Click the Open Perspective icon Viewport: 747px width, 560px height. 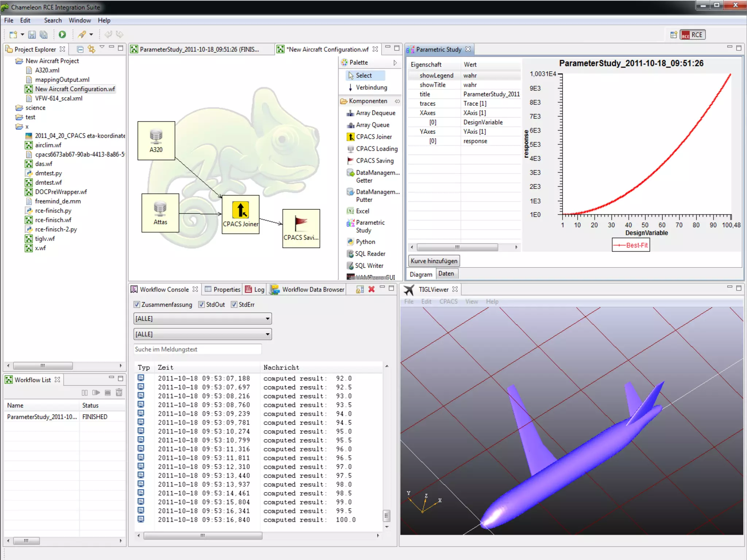[x=674, y=35]
